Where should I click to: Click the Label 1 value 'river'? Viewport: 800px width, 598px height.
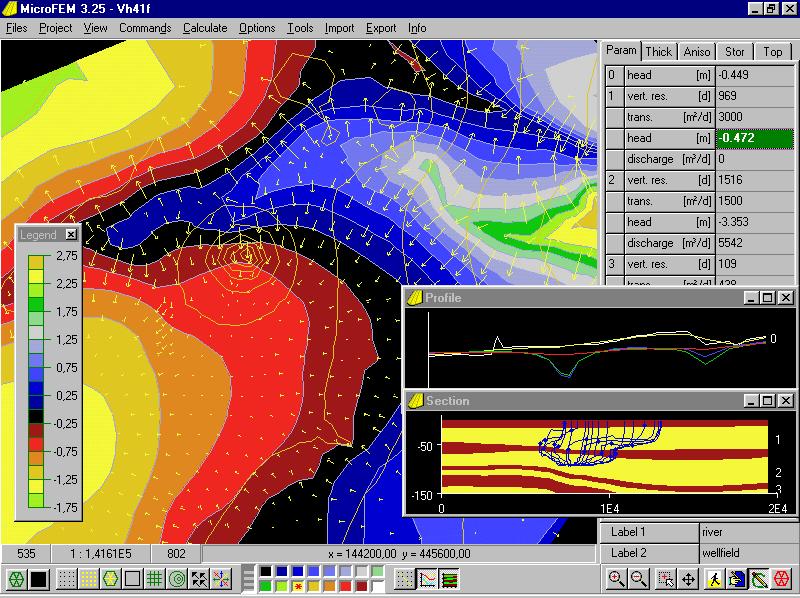pos(747,532)
